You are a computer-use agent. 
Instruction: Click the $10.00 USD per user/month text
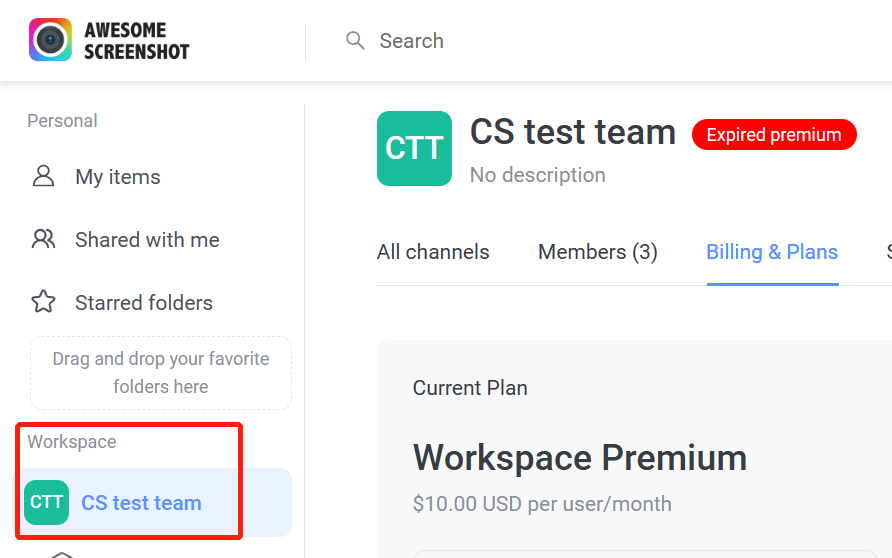pyautogui.click(x=542, y=504)
